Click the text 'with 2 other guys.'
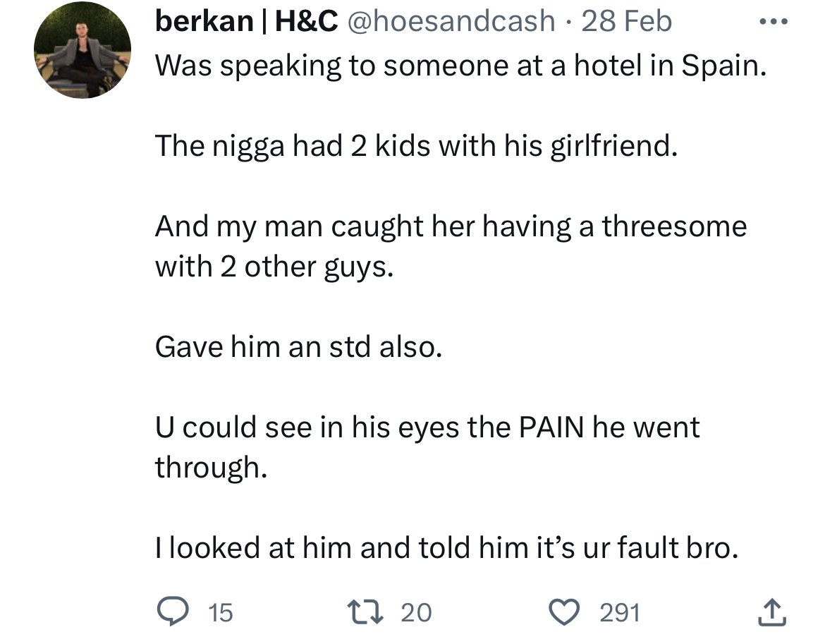825x644 pixels. (x=274, y=267)
